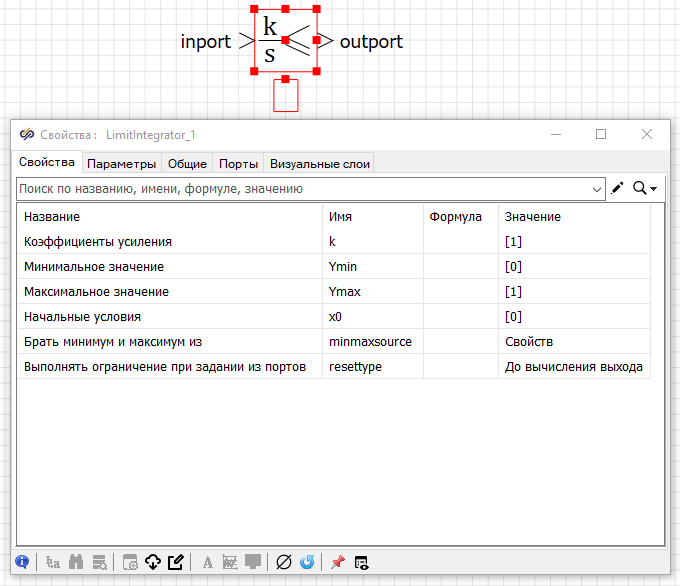Click the window-with-eye icon in bottom toolbar
This screenshot has width=680, height=586.
pyautogui.click(x=361, y=562)
